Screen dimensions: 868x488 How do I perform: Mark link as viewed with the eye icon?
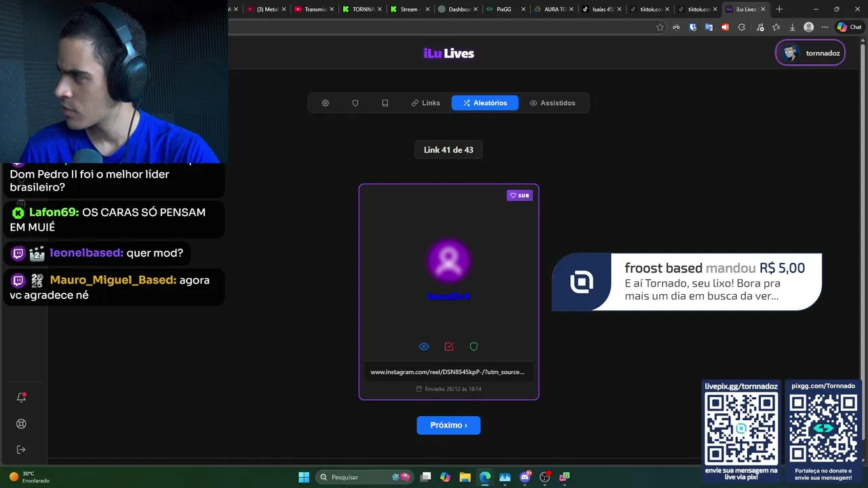424,346
